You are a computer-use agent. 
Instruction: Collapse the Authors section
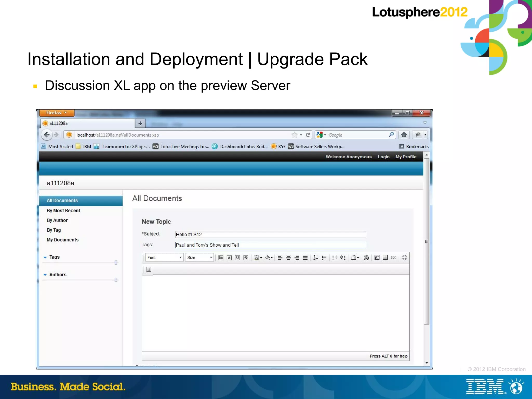(x=45, y=275)
